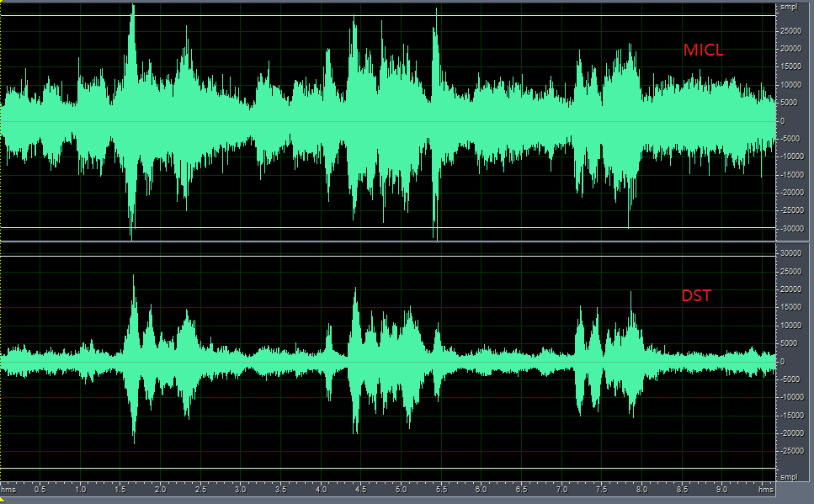The image size is (814, 504).
Task: Click the 1.5 mark on the time ruler
Action: [x=120, y=490]
